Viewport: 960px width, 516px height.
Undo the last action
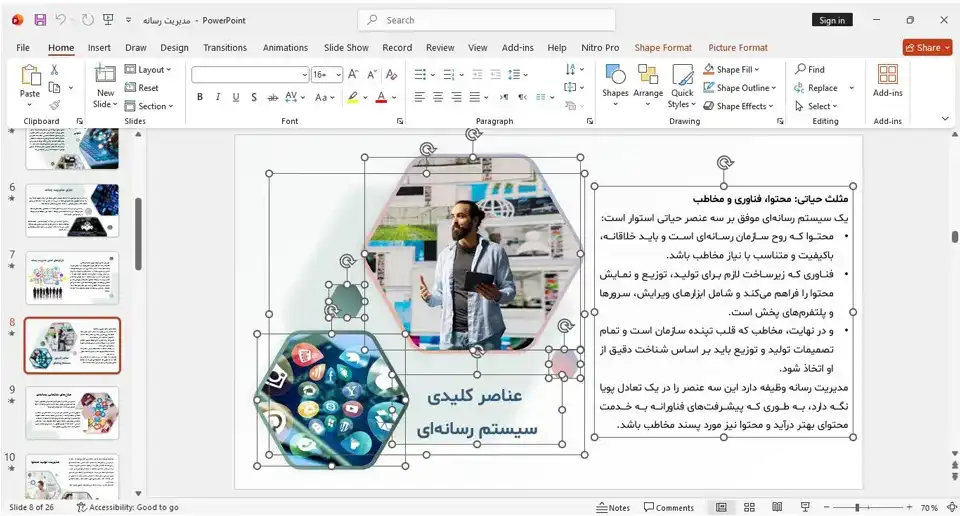coord(61,20)
